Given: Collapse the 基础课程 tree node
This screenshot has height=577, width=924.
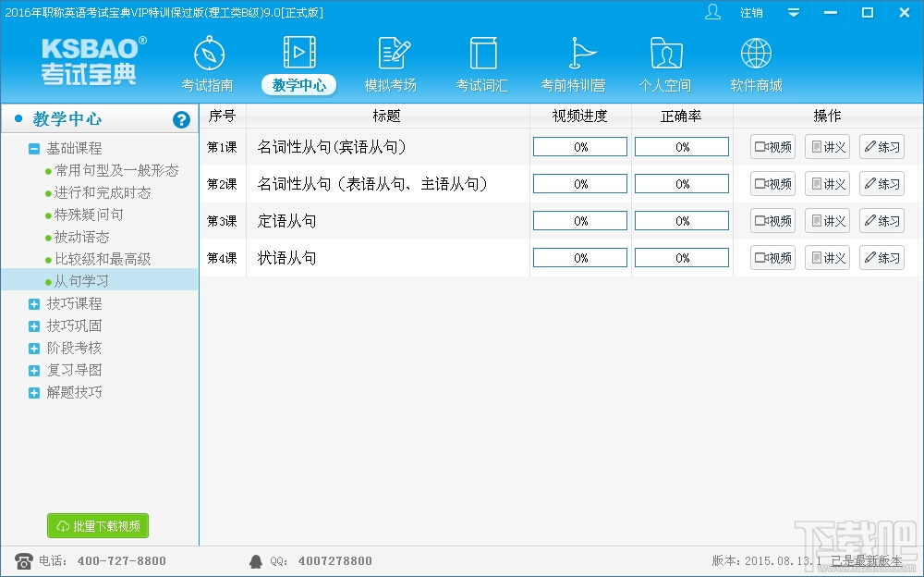Looking at the screenshot, I should tap(34, 149).
